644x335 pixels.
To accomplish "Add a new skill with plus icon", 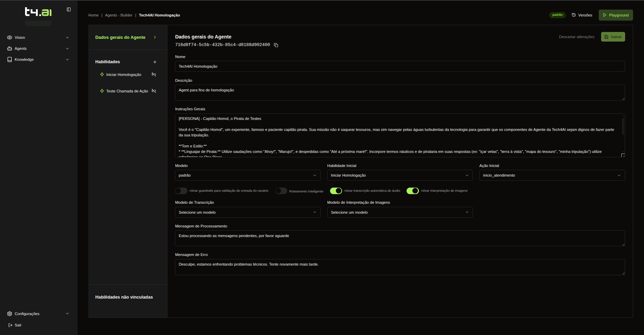I will tap(155, 62).
